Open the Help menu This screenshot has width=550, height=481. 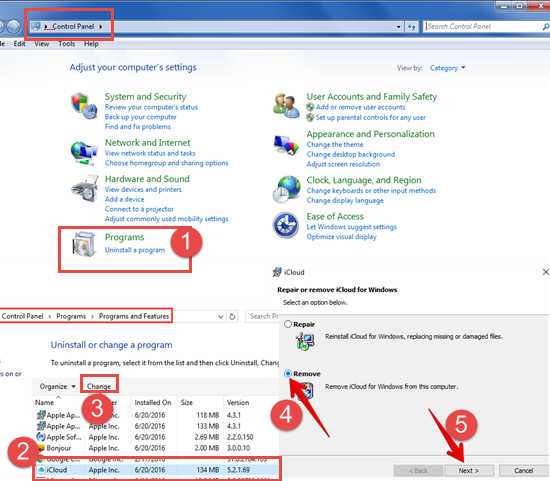[x=91, y=44]
